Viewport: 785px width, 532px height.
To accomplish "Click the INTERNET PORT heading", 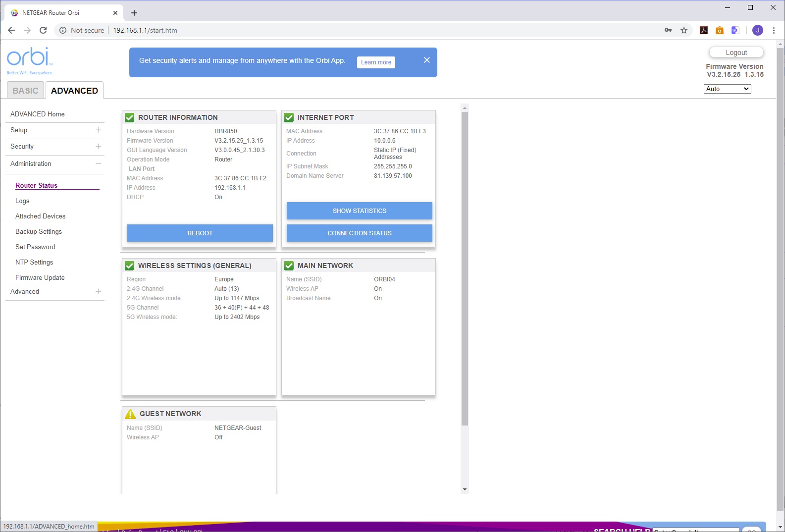I will pyautogui.click(x=326, y=117).
